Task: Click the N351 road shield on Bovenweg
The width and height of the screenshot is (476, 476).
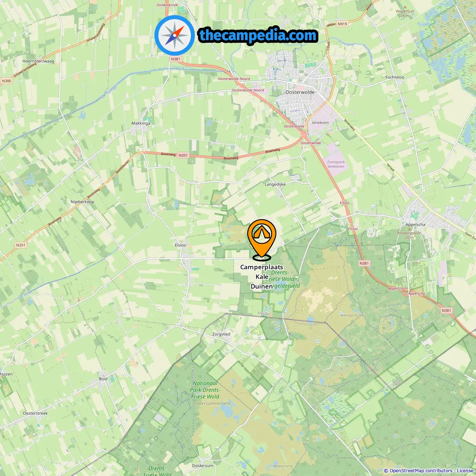Action: [x=183, y=155]
